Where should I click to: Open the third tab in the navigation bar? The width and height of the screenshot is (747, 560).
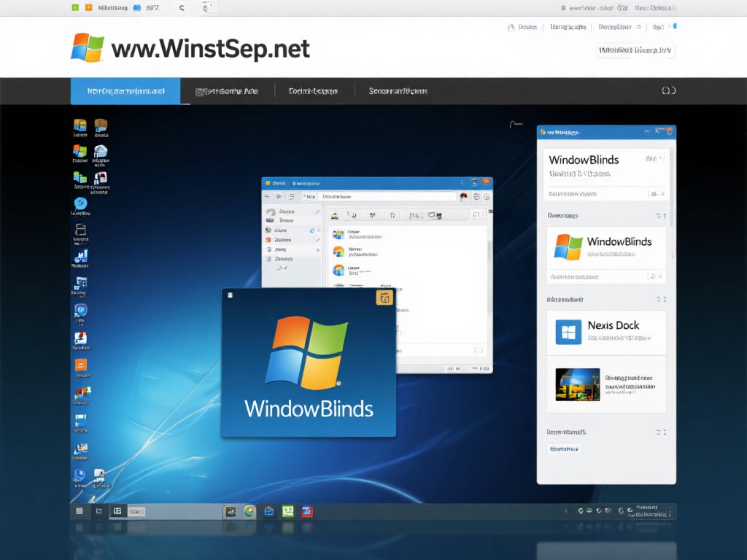(x=313, y=91)
